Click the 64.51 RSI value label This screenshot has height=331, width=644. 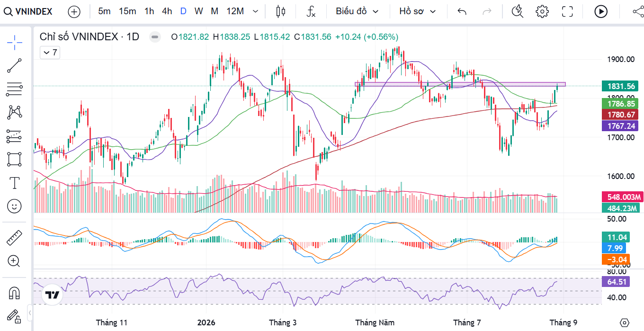[x=616, y=282]
